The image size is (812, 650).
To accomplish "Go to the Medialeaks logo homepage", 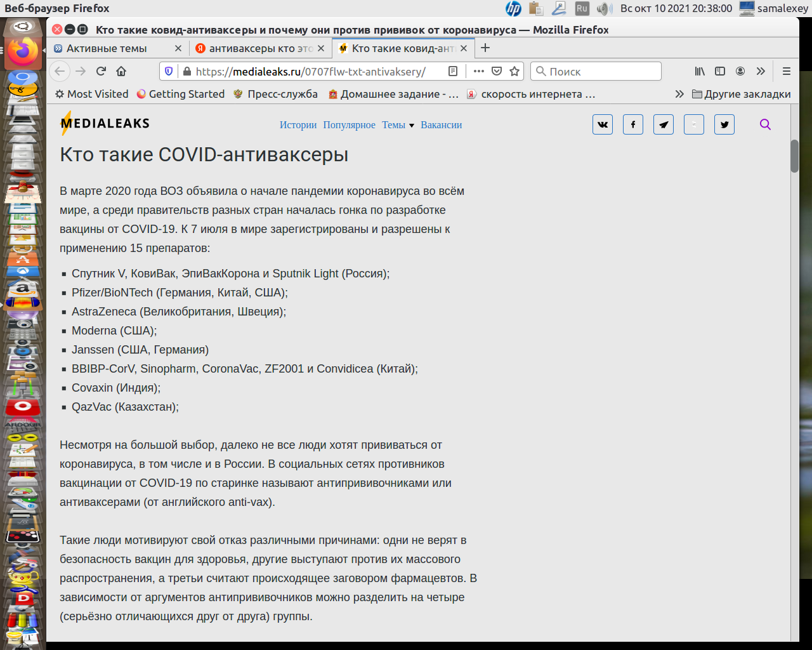I will [105, 123].
